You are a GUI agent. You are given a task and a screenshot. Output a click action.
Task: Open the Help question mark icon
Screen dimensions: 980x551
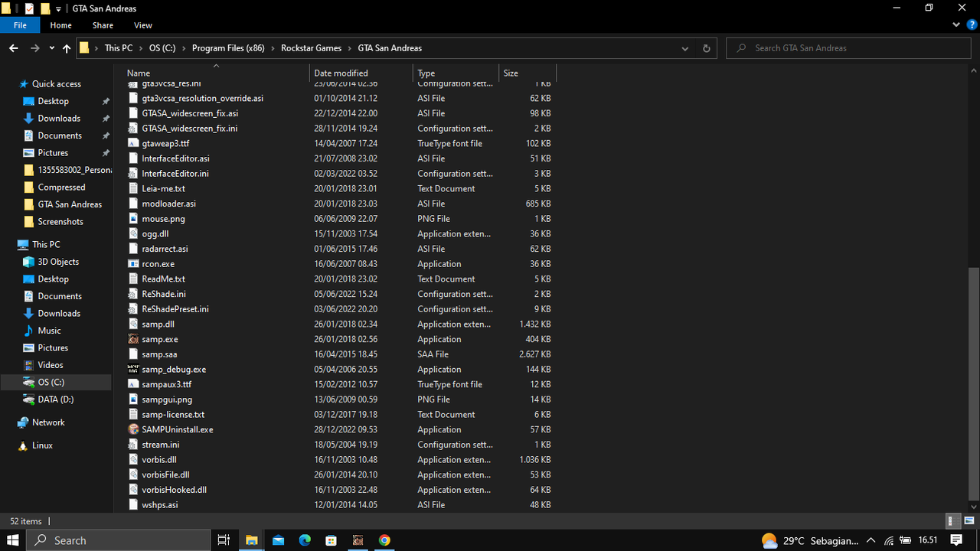point(971,25)
